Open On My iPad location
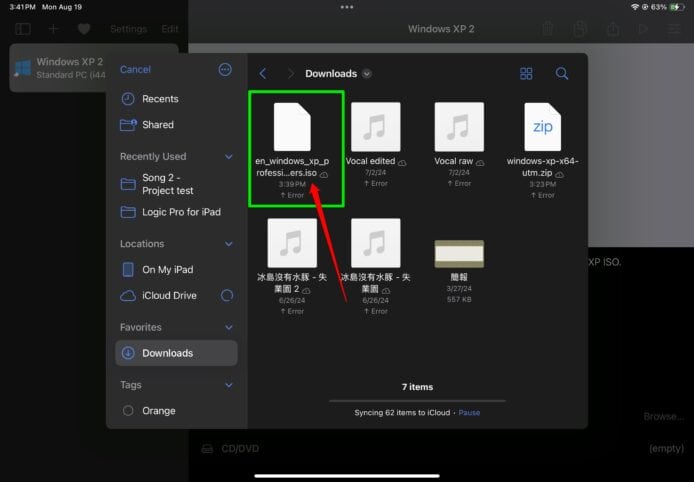694x482 pixels. pos(167,270)
